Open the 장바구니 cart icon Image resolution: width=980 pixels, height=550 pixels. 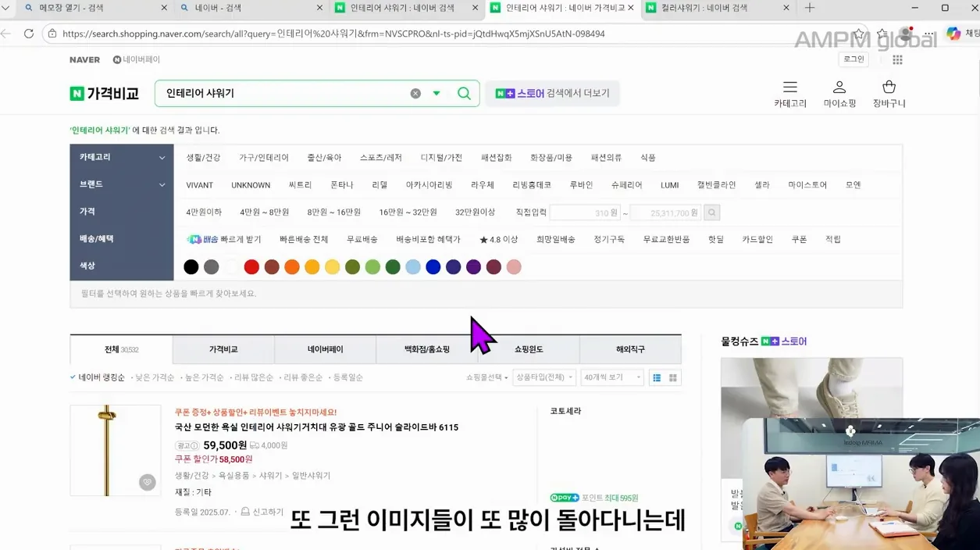(x=889, y=87)
